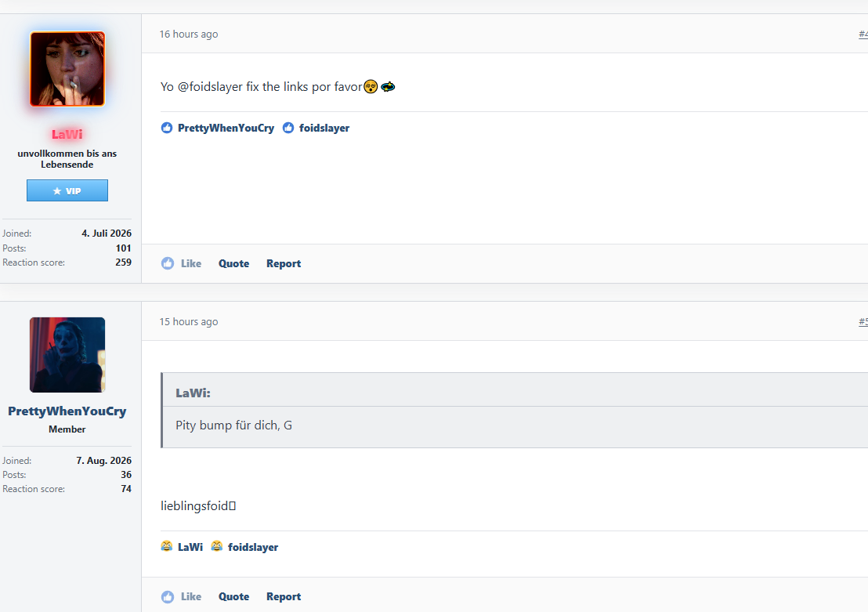
Task: Click the 'Member' title under PrettyWhenYouCry
Action: (x=67, y=429)
